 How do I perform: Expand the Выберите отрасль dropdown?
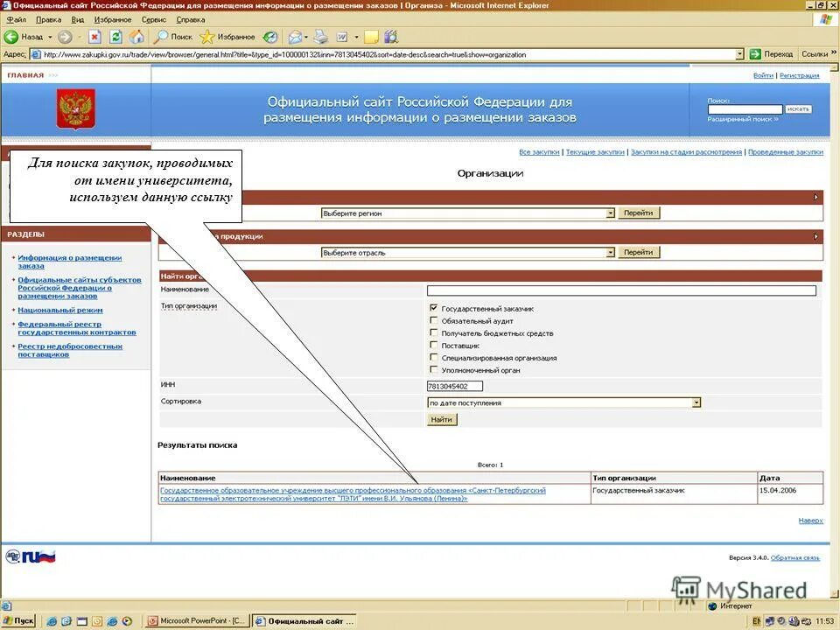pyautogui.click(x=611, y=252)
